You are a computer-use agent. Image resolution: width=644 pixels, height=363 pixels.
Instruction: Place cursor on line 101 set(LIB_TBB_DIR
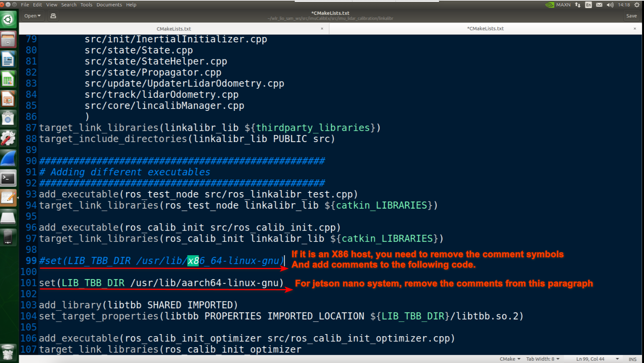click(162, 283)
